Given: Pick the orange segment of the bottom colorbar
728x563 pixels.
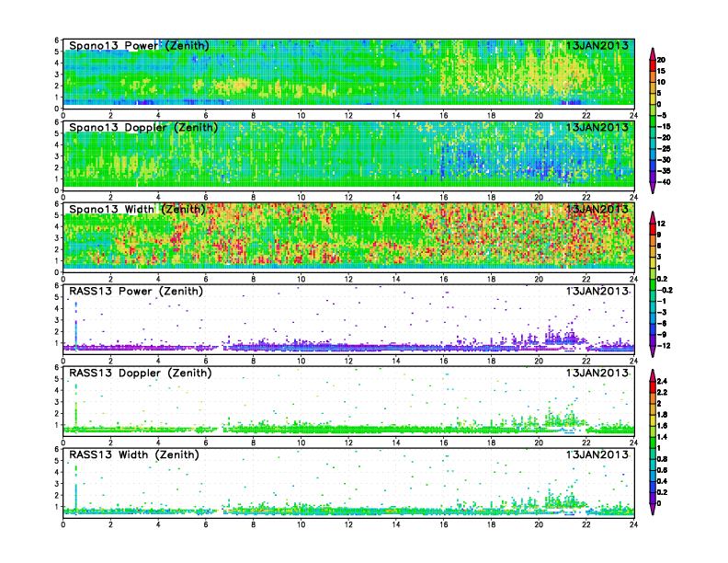Looking at the screenshot, I should [653, 398].
